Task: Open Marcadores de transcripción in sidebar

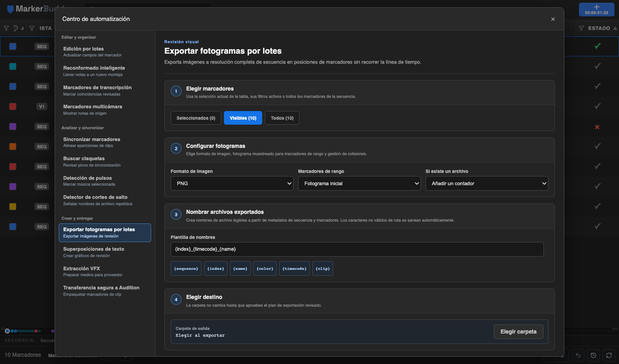Action: tap(105, 91)
